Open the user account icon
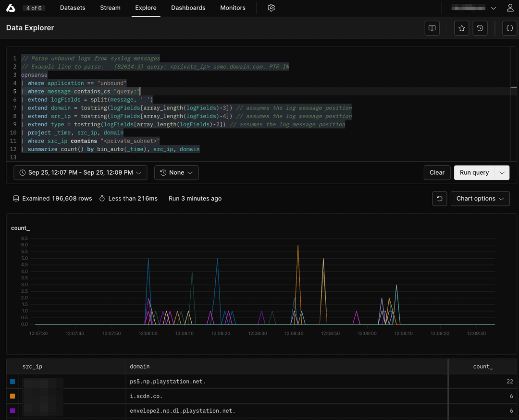 510,8
